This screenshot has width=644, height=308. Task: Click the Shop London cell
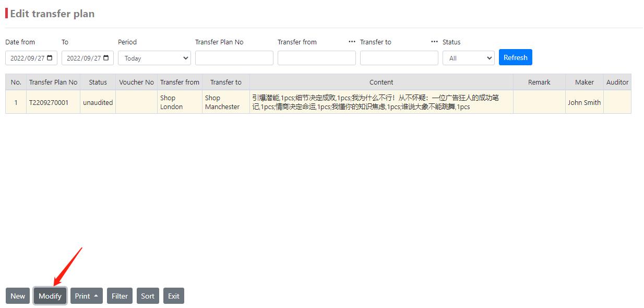(x=180, y=102)
